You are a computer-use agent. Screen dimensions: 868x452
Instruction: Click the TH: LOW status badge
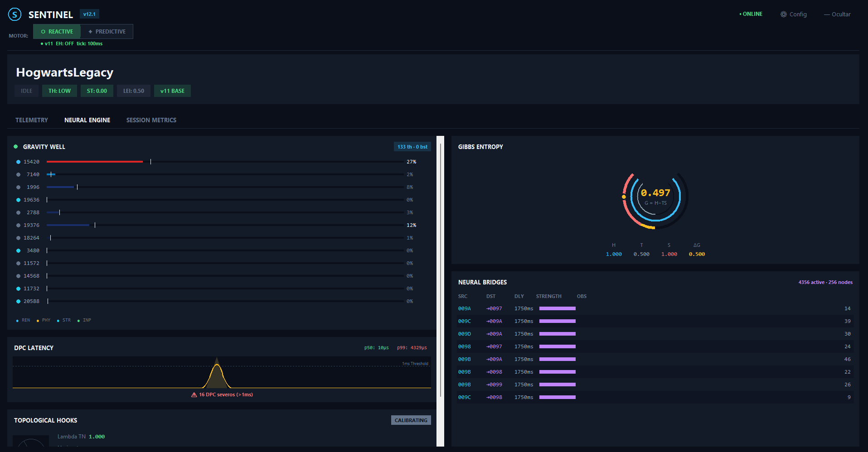59,91
